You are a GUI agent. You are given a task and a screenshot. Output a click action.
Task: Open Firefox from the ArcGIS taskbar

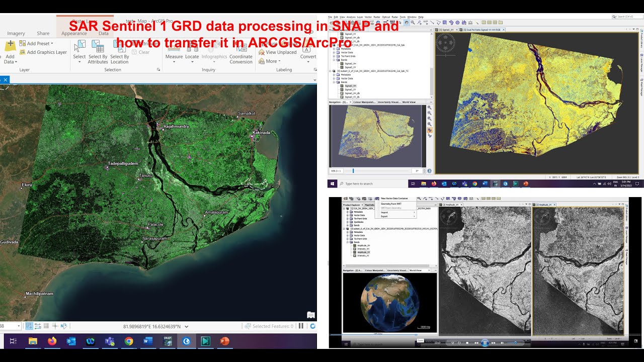(x=52, y=341)
